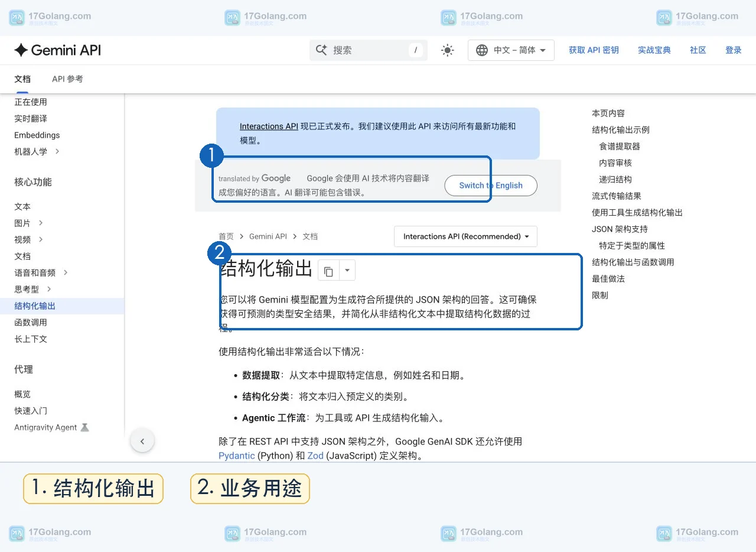The image size is (756, 552).
Task: Open 文本 under 核心功能
Action: point(22,206)
